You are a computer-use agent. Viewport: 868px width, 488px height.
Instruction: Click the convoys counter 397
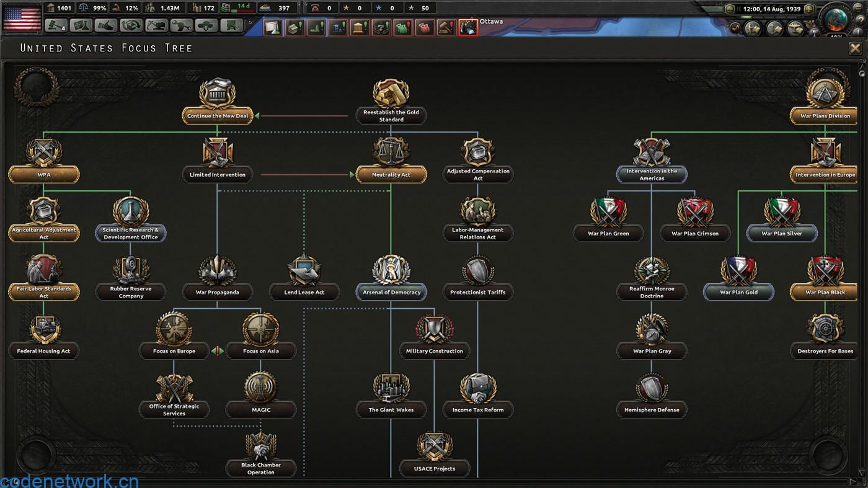click(276, 8)
